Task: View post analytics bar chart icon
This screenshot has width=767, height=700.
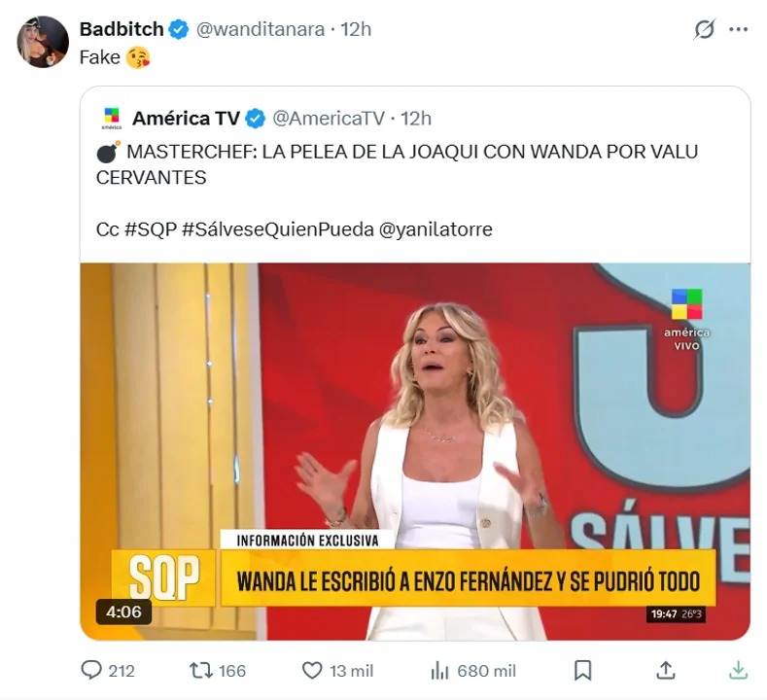Action: tap(439, 671)
